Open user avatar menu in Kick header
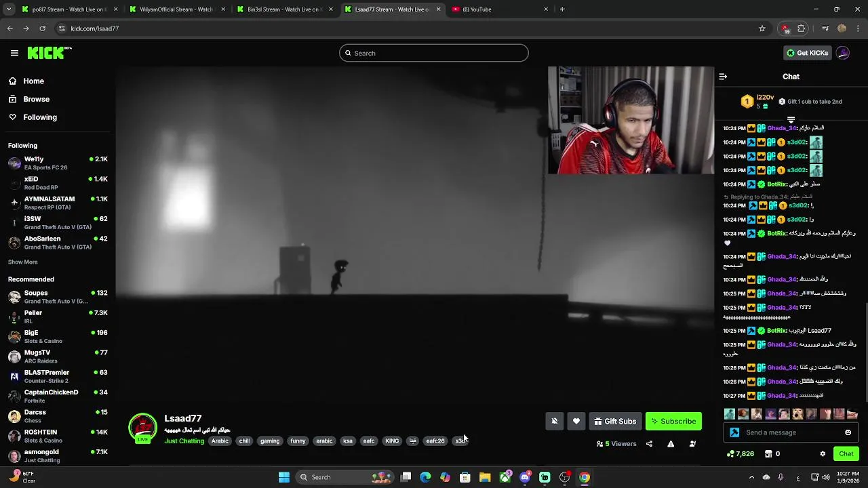This screenshot has width=868, height=488. tap(843, 53)
